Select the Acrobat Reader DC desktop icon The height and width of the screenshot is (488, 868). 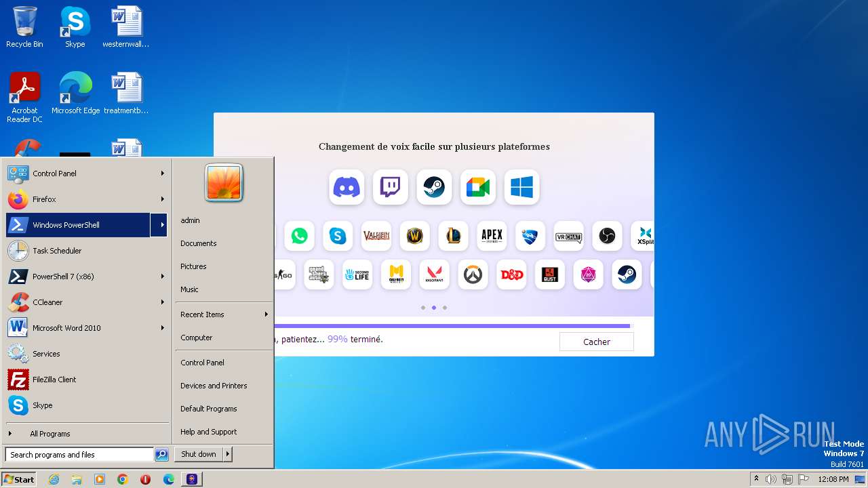(x=24, y=98)
